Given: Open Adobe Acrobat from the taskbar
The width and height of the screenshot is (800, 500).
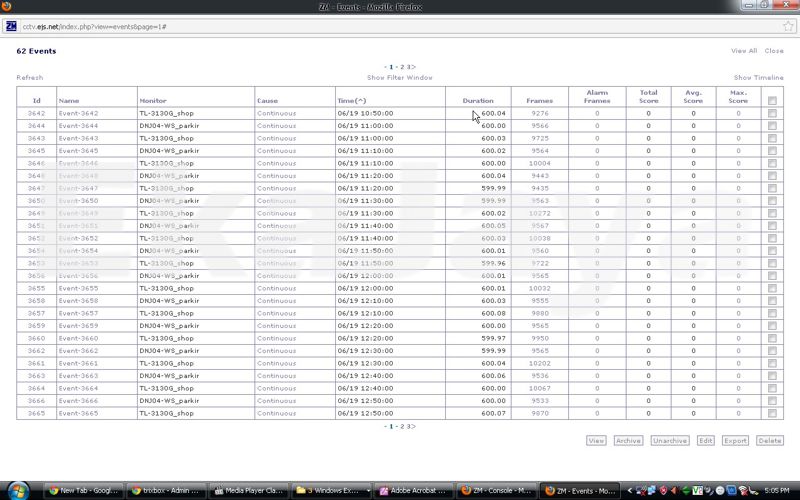Looking at the screenshot, I should point(412,491).
